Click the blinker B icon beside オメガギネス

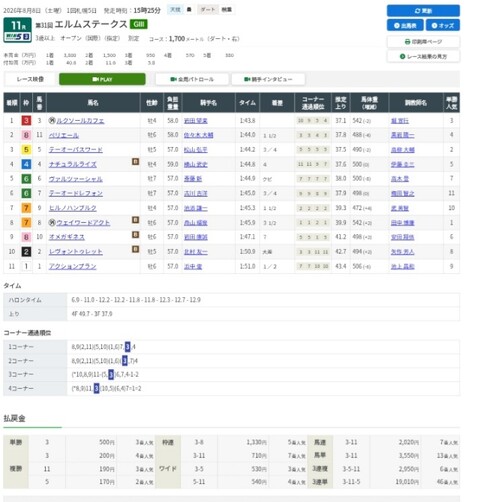[x=135, y=235]
